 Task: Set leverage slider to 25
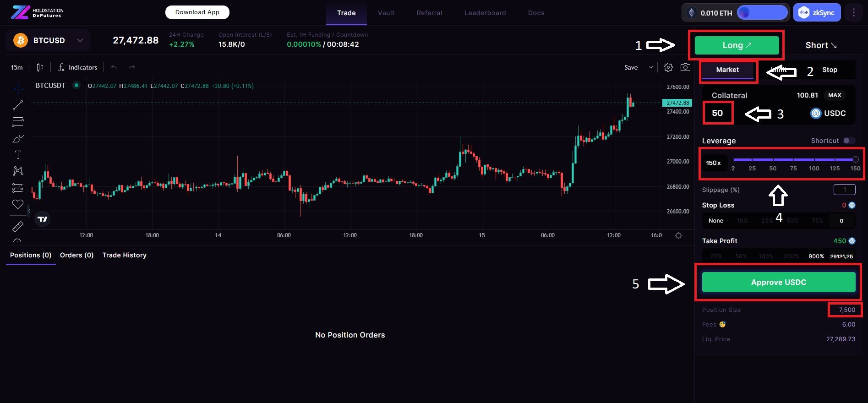tap(752, 159)
